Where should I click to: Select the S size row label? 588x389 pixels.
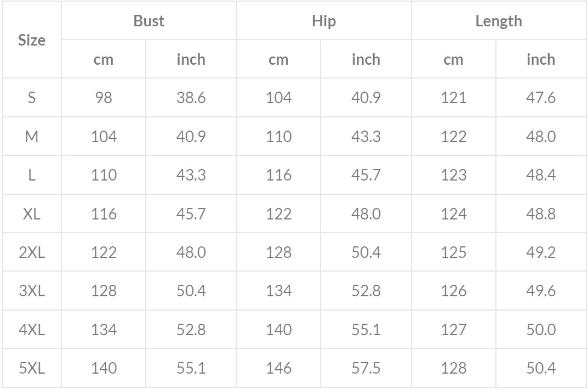click(32, 98)
